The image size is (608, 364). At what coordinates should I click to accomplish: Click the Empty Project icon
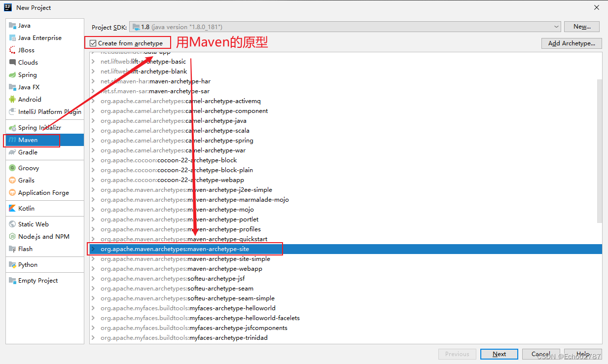tap(12, 281)
